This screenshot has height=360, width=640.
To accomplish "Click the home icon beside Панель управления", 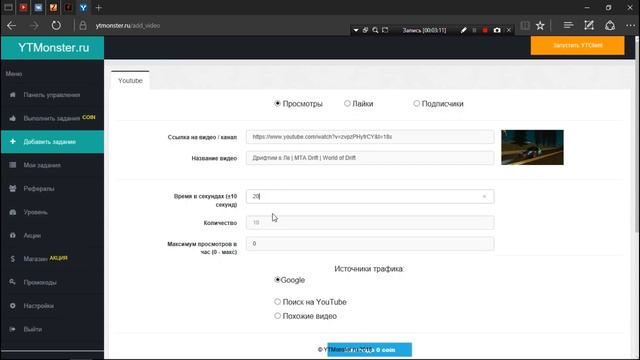I will click(13, 95).
